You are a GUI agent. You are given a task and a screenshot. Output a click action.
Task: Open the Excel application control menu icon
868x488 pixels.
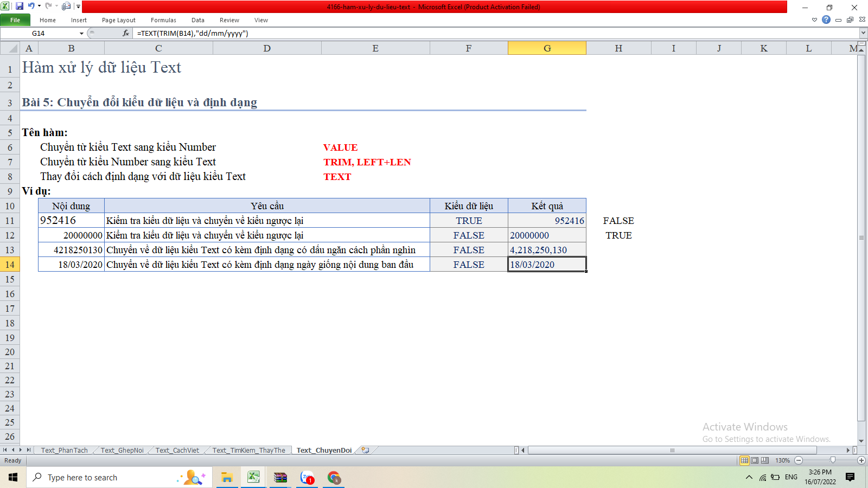tap(5, 7)
